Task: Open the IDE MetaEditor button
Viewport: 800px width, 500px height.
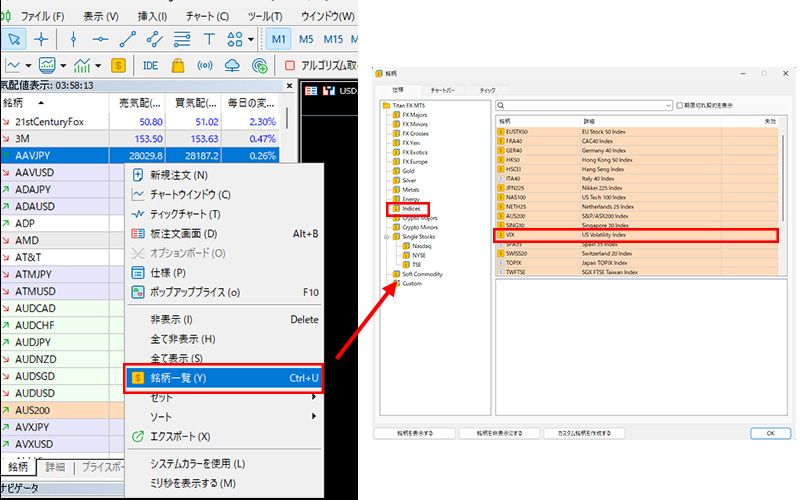Action: click(x=151, y=66)
